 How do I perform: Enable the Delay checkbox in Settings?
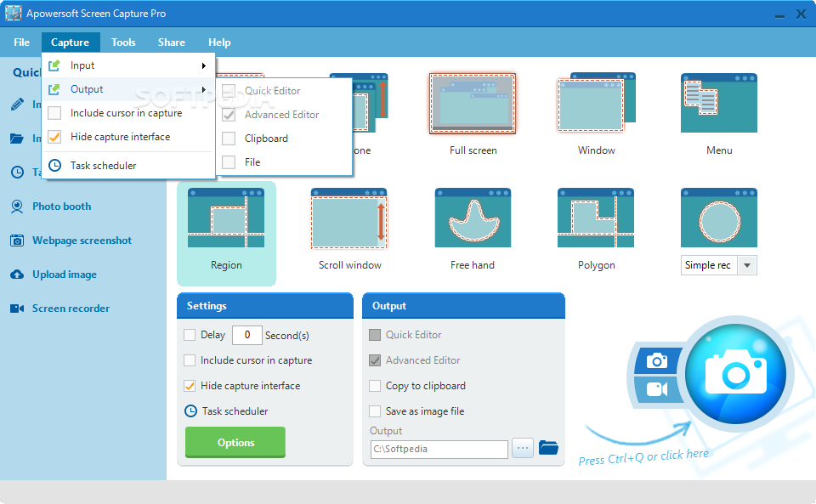[190, 335]
